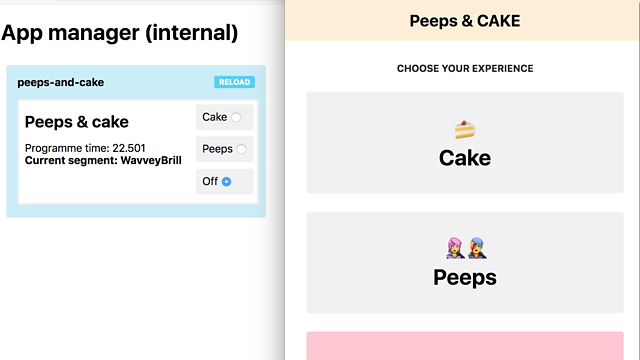Click the blue-haired singer emoji

(476, 248)
